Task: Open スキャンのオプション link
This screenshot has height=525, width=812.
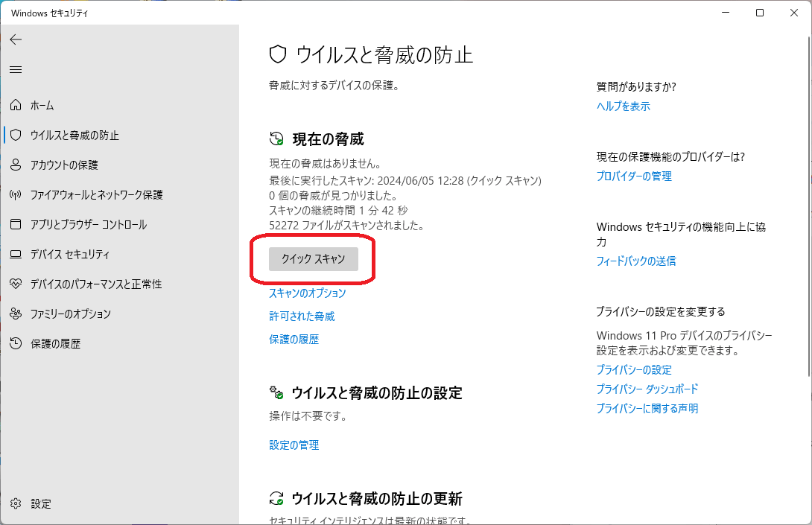Action: pos(308,293)
